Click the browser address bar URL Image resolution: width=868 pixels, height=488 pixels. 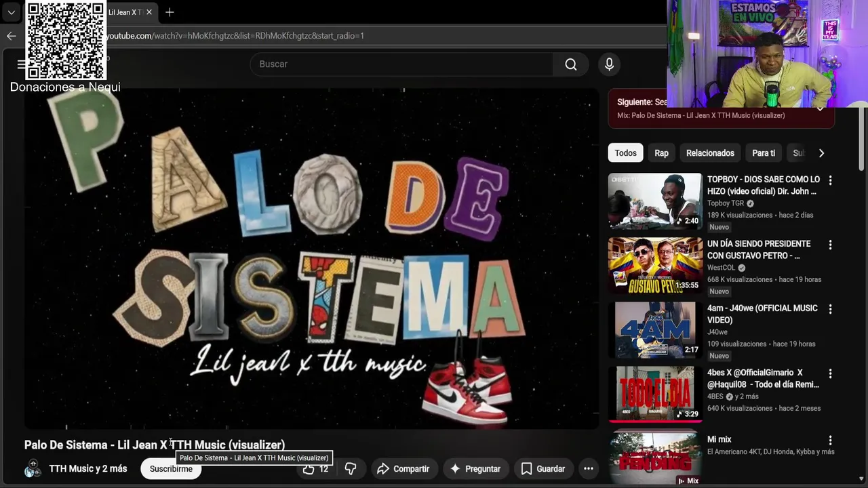coord(235,36)
